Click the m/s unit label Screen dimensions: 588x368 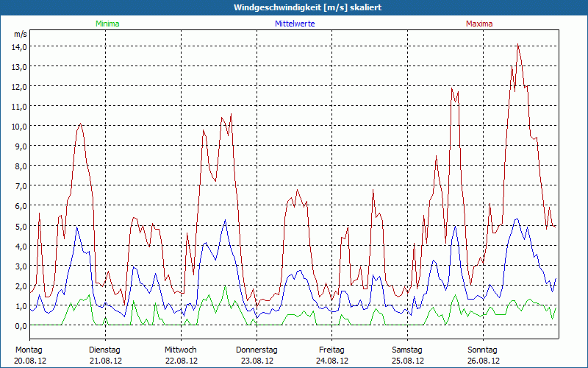20,34
